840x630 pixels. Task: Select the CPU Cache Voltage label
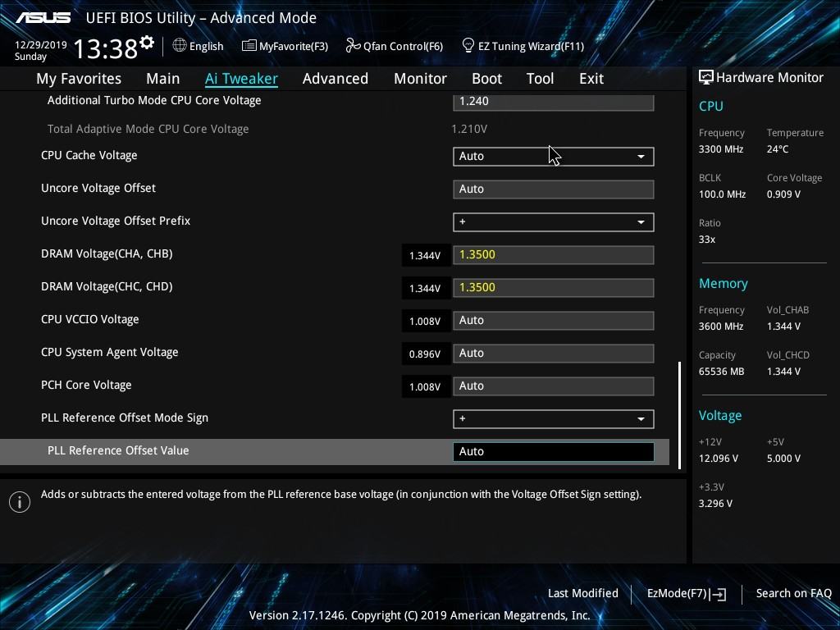coord(89,155)
